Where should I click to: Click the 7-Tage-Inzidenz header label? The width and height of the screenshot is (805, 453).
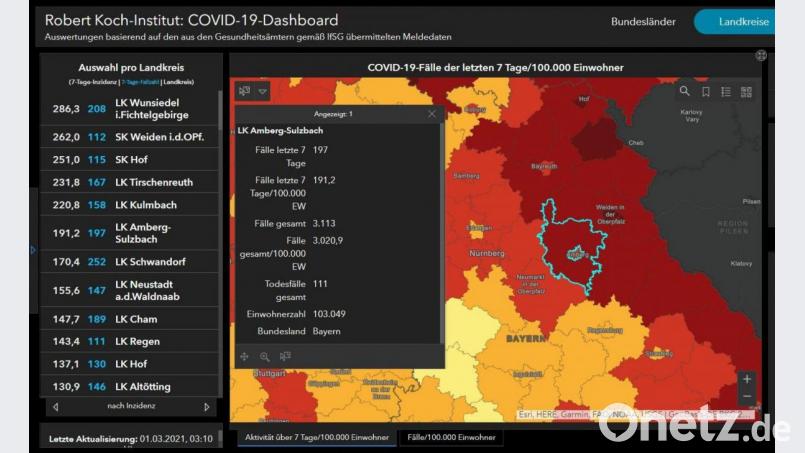coord(93,82)
